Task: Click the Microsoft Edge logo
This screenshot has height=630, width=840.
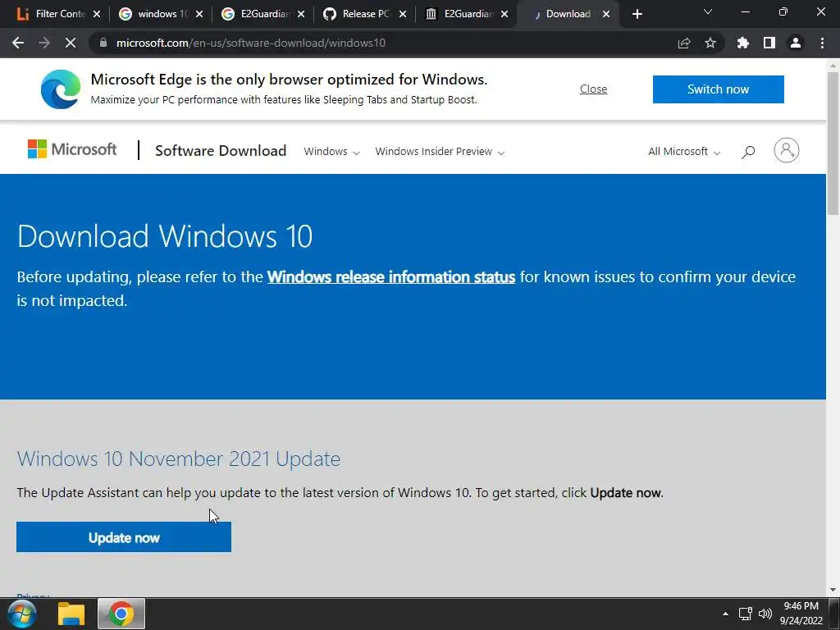Action: (x=61, y=89)
